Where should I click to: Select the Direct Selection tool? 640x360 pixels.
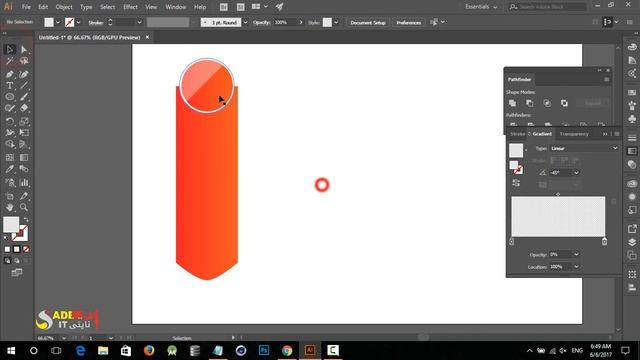24,49
